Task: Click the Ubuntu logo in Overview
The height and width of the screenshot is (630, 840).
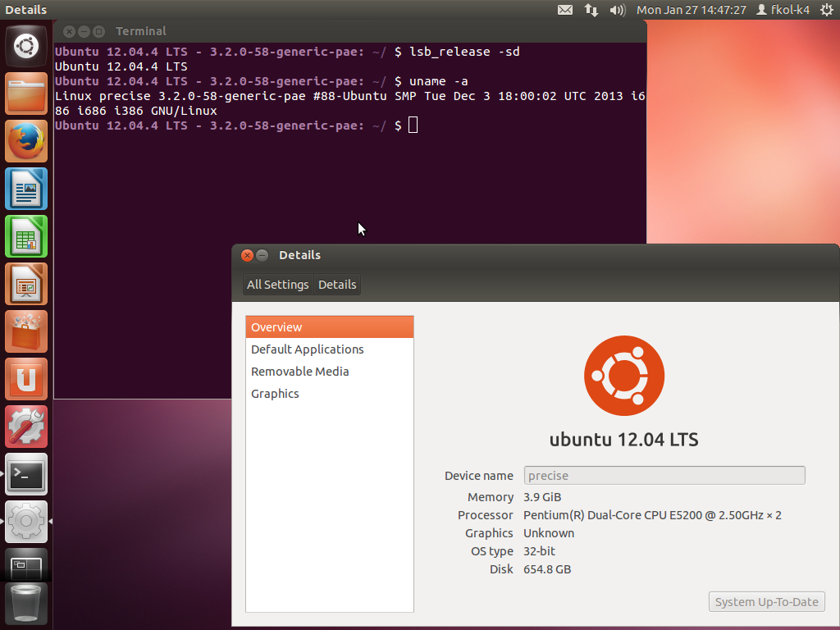Action: 624,376
